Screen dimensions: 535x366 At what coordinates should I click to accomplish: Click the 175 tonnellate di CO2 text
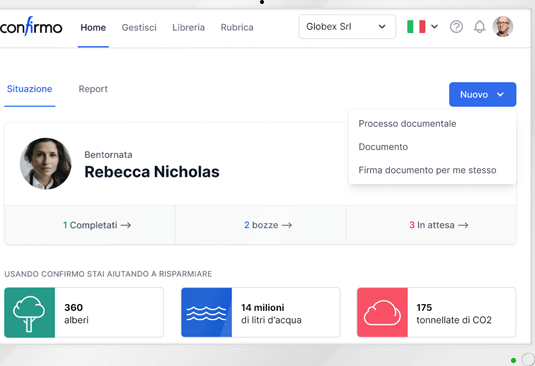tap(454, 313)
